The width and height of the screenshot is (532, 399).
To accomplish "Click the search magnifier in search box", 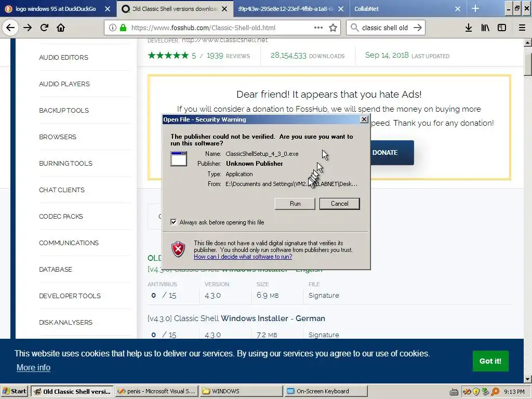I will coord(354,28).
